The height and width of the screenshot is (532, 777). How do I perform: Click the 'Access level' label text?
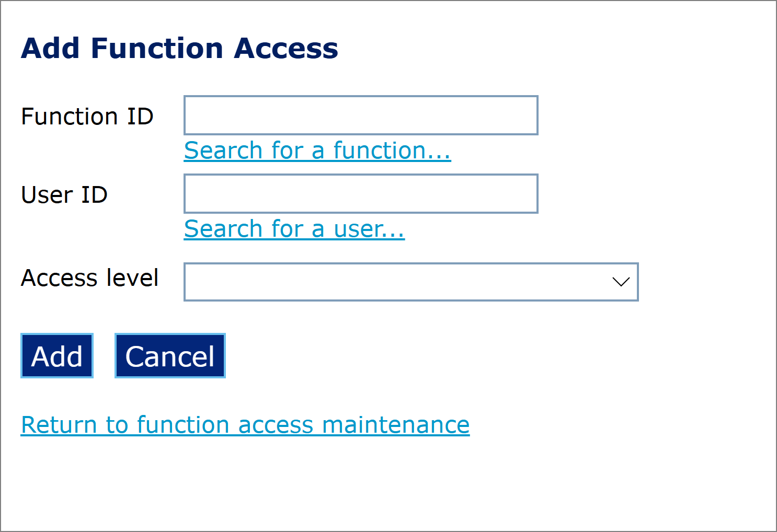89,277
